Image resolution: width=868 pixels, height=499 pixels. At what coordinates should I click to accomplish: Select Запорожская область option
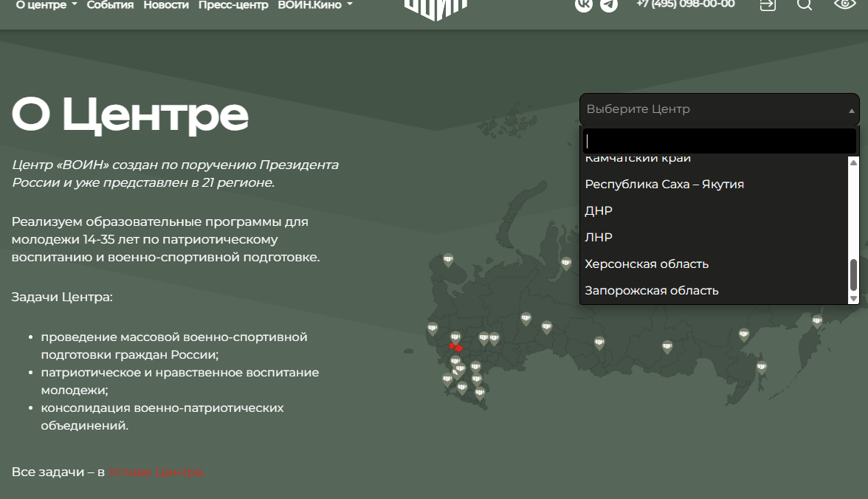tap(714, 290)
